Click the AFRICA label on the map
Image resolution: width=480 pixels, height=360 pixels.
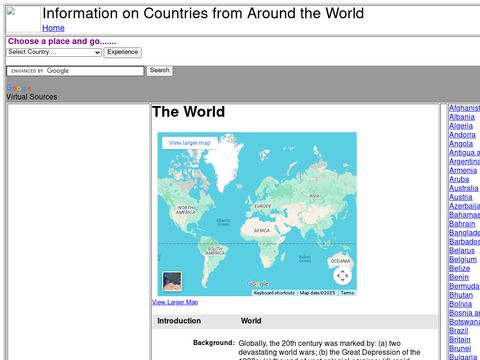(262, 231)
